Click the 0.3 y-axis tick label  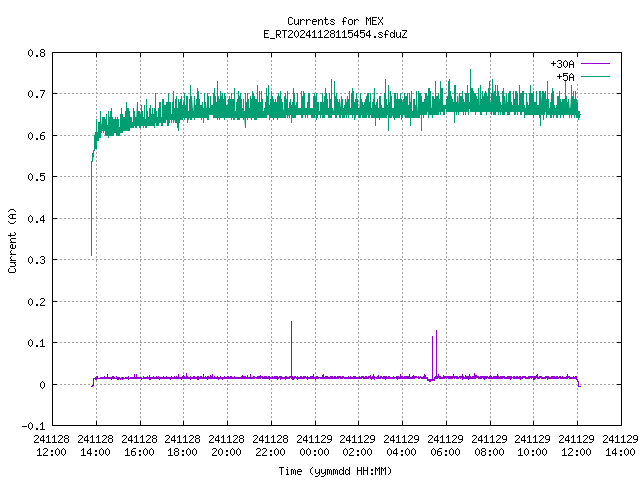point(36,260)
